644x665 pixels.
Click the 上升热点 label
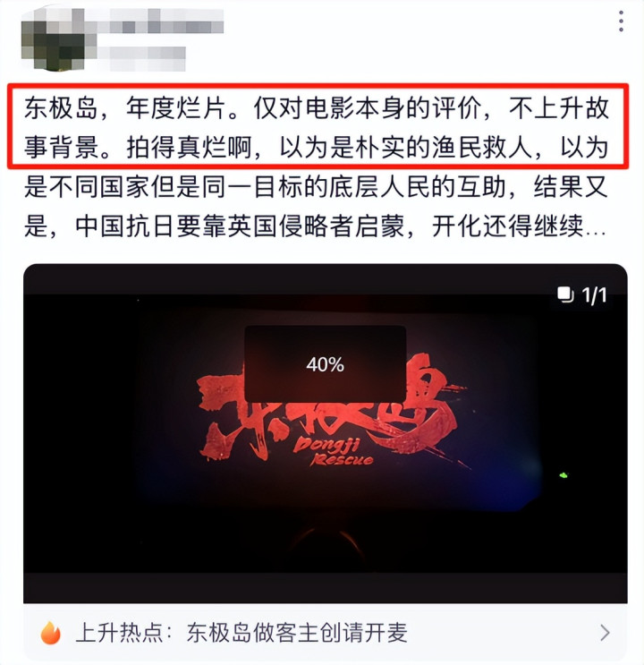pos(120,633)
